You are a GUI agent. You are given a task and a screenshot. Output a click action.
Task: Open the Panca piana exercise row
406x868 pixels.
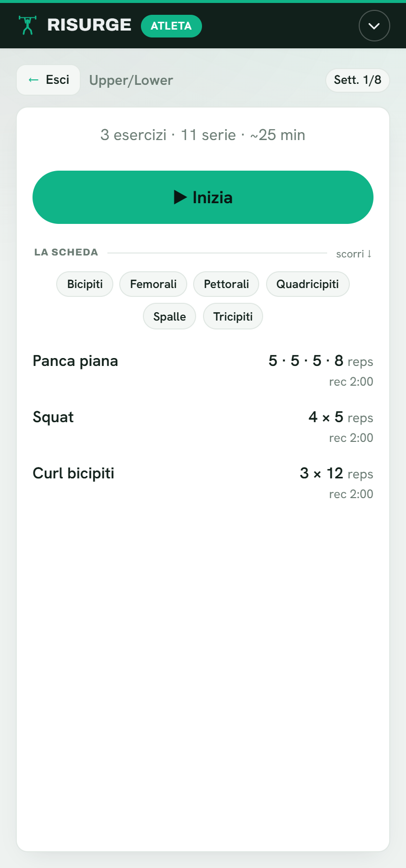[203, 370]
